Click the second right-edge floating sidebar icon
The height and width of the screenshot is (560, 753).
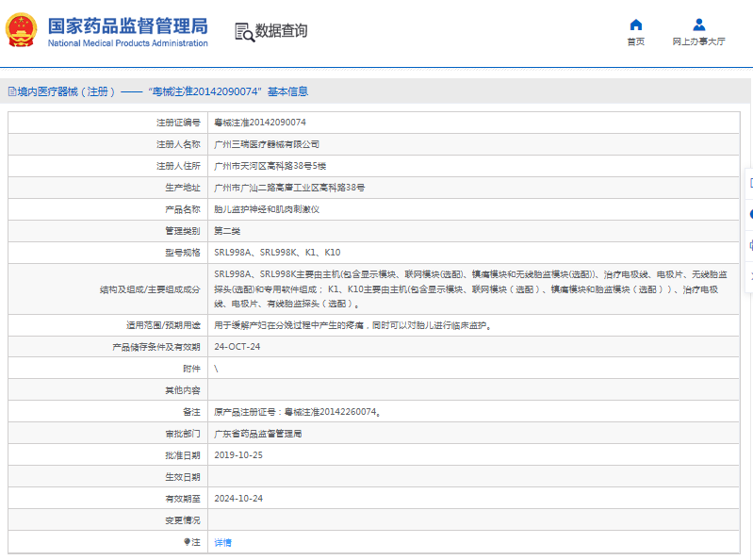click(x=749, y=214)
